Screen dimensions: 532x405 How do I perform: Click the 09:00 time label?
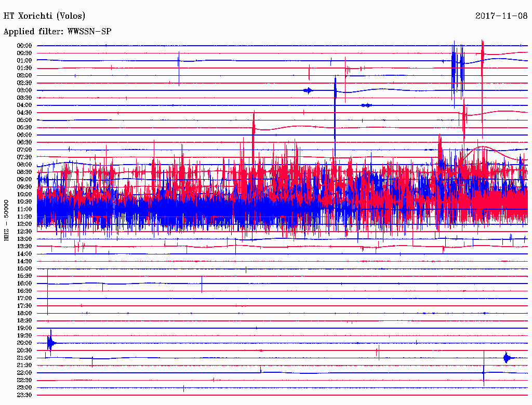[x=24, y=180]
